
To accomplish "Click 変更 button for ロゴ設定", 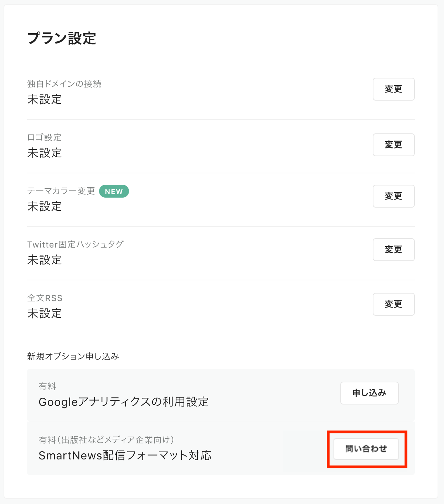I will pyautogui.click(x=393, y=145).
